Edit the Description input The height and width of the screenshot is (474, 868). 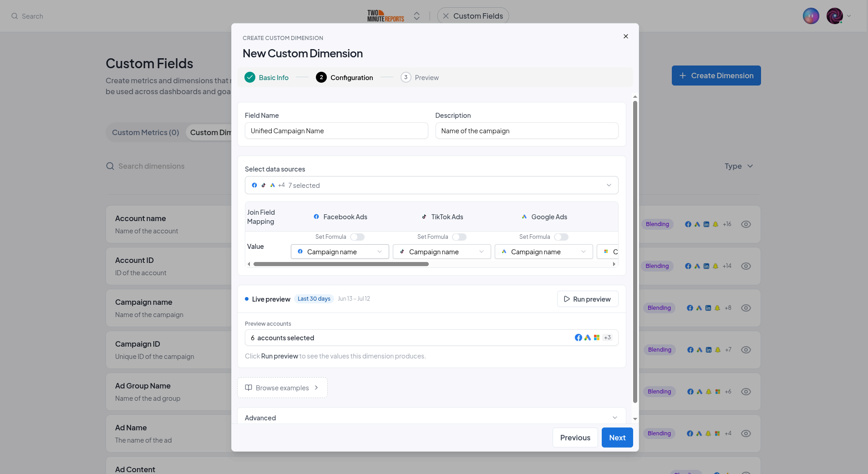pyautogui.click(x=527, y=131)
